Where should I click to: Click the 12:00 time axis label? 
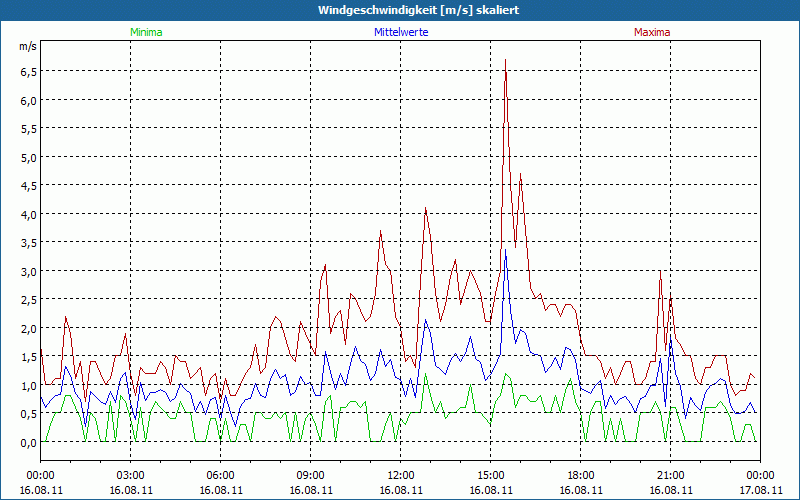tap(401, 476)
